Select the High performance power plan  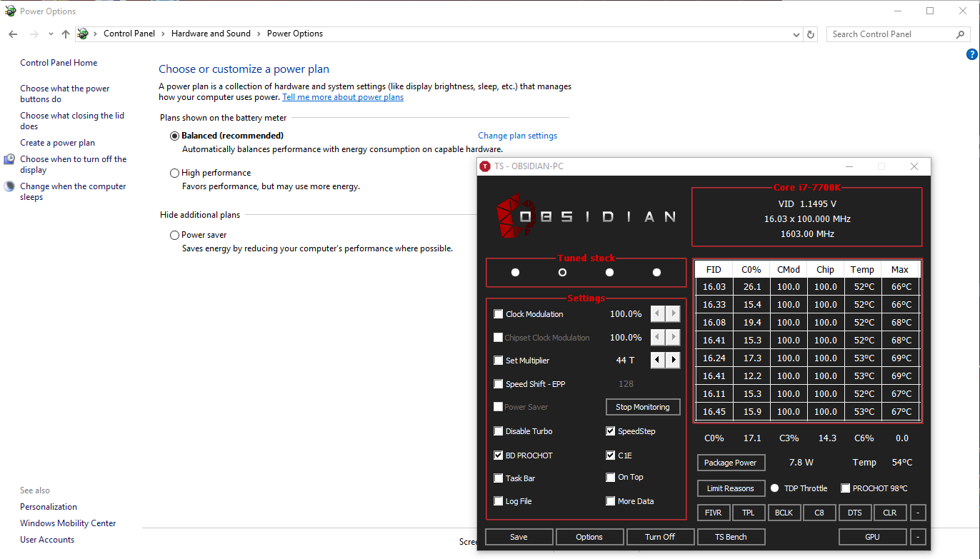175,173
